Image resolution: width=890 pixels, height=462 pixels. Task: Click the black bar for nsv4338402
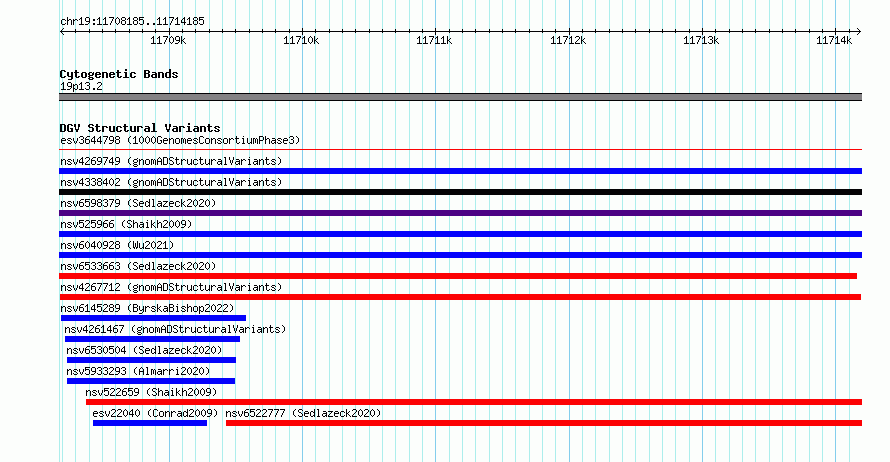click(460, 192)
